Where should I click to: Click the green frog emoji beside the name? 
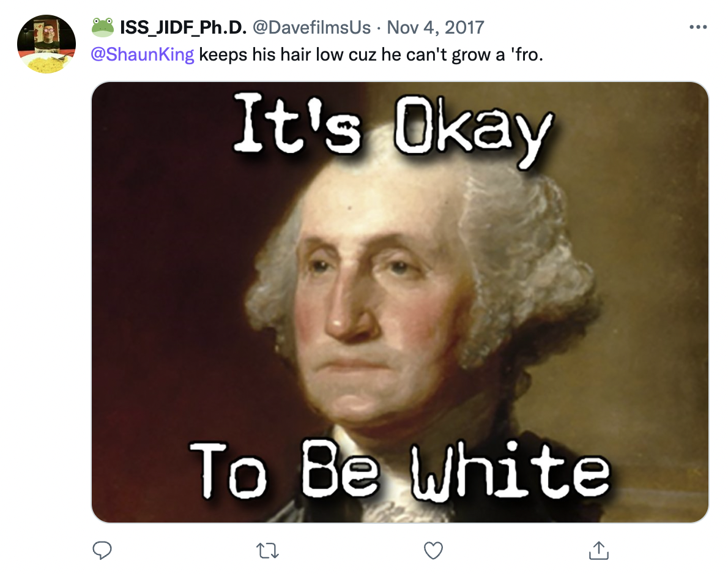103,28
